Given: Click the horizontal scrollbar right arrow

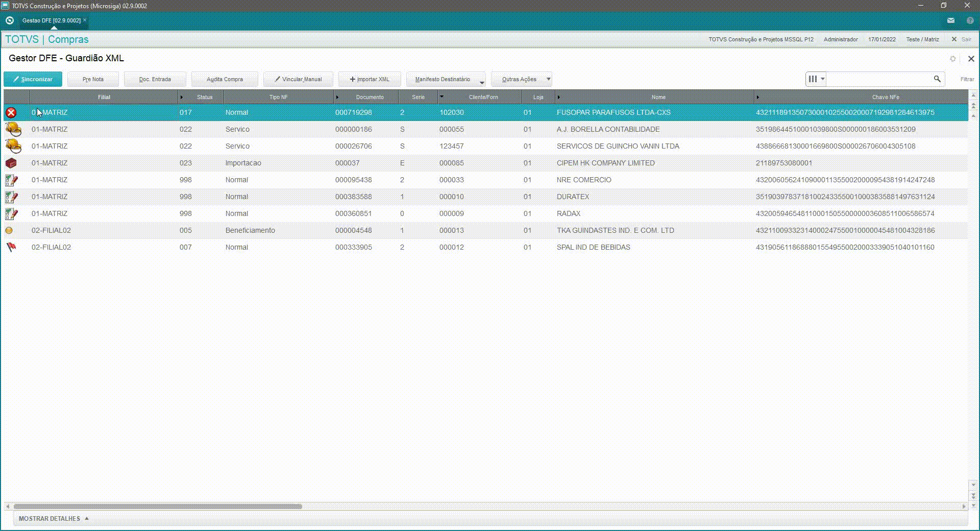Looking at the screenshot, I should (x=964, y=506).
